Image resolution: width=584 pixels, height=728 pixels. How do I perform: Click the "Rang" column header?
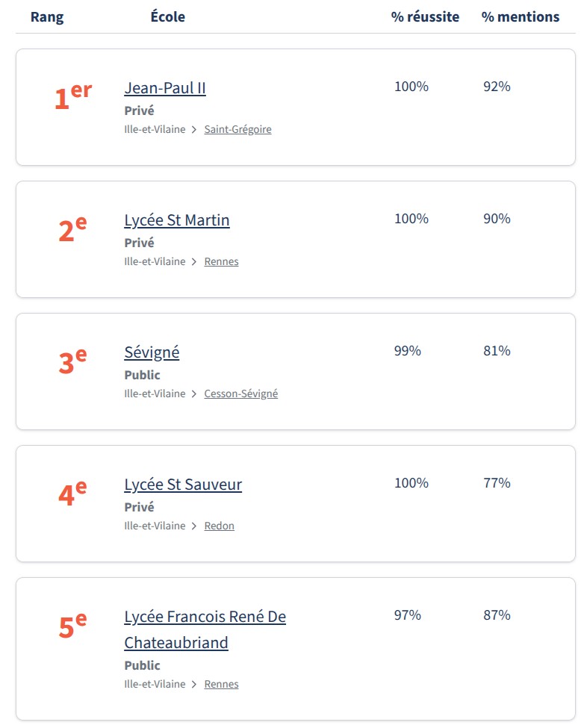[x=47, y=17]
